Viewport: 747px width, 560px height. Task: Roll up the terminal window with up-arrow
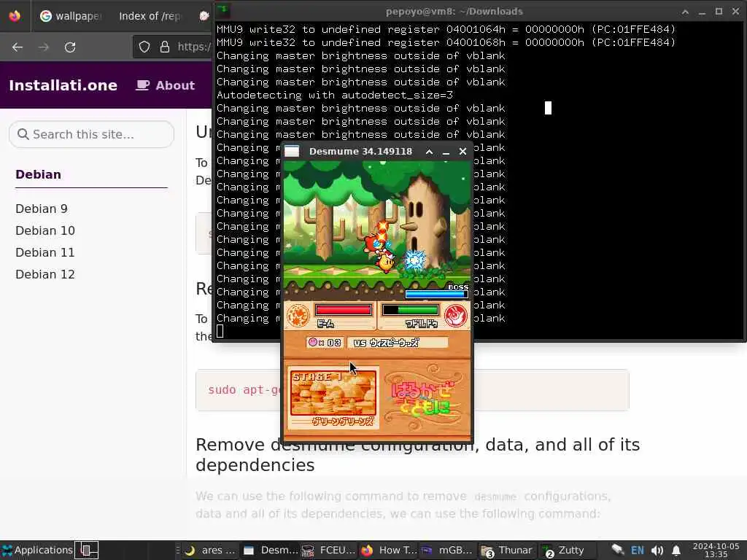point(685,12)
